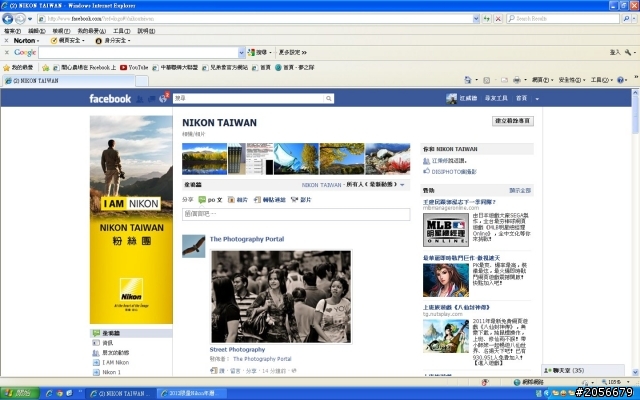
Task: Open the wall filter dropdown arrow
Action: click(402, 185)
